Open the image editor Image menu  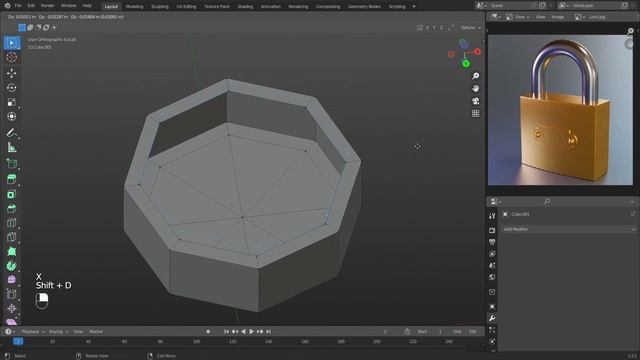click(557, 17)
